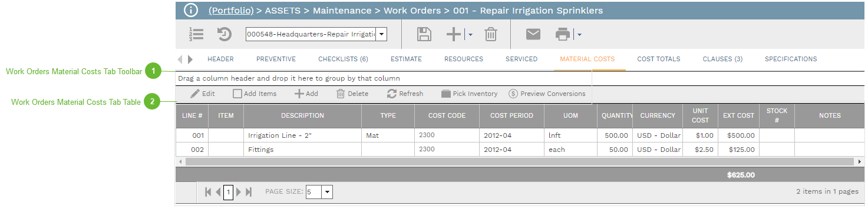This screenshot has height=212, width=868.
Task: Click line number 001 cell
Action: [x=192, y=135]
